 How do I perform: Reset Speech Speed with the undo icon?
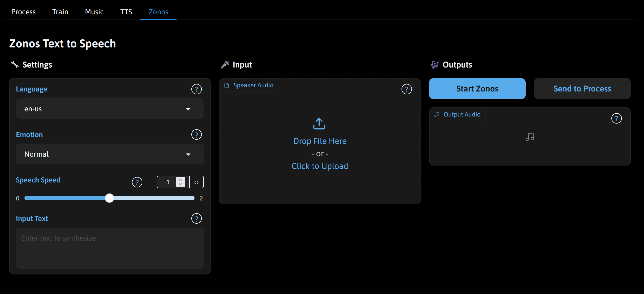coord(197,182)
